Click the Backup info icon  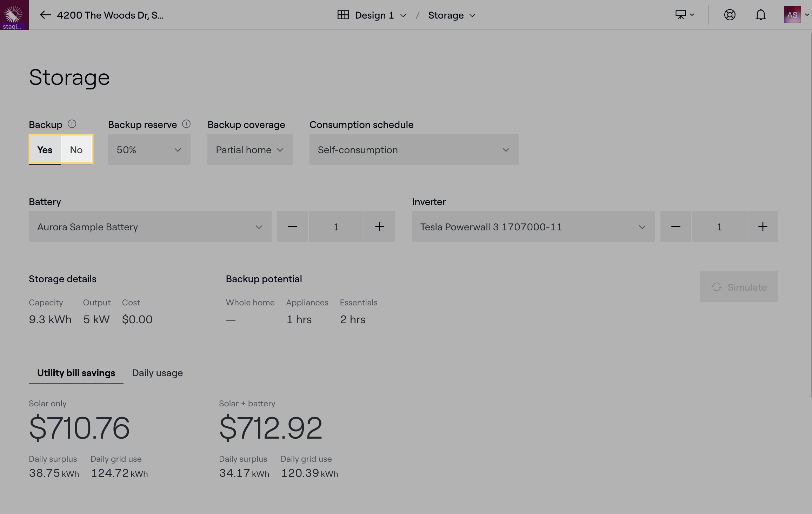click(72, 124)
